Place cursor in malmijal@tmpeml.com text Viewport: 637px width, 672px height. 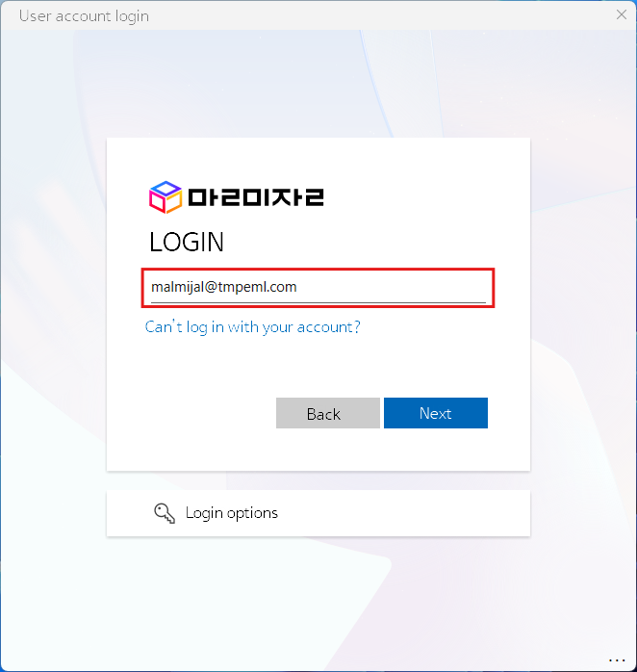click(223, 287)
